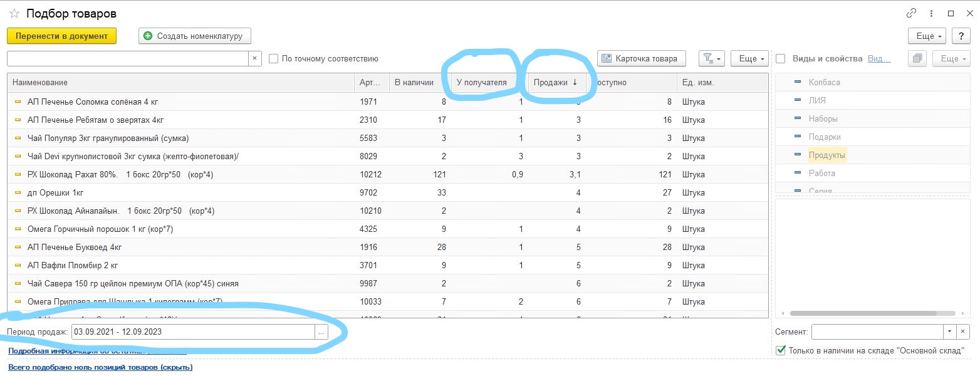Screen dimensions: 980x376
Task: Toggle the Виды и свойства checkbox
Action: [781, 58]
